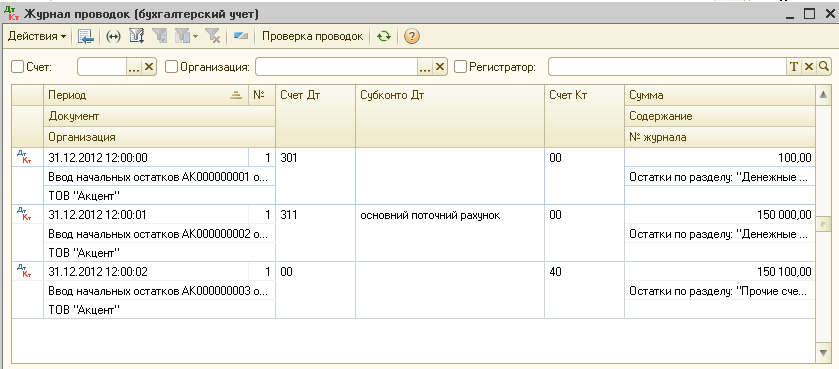Click the interval setting (↔) icon

113,36
